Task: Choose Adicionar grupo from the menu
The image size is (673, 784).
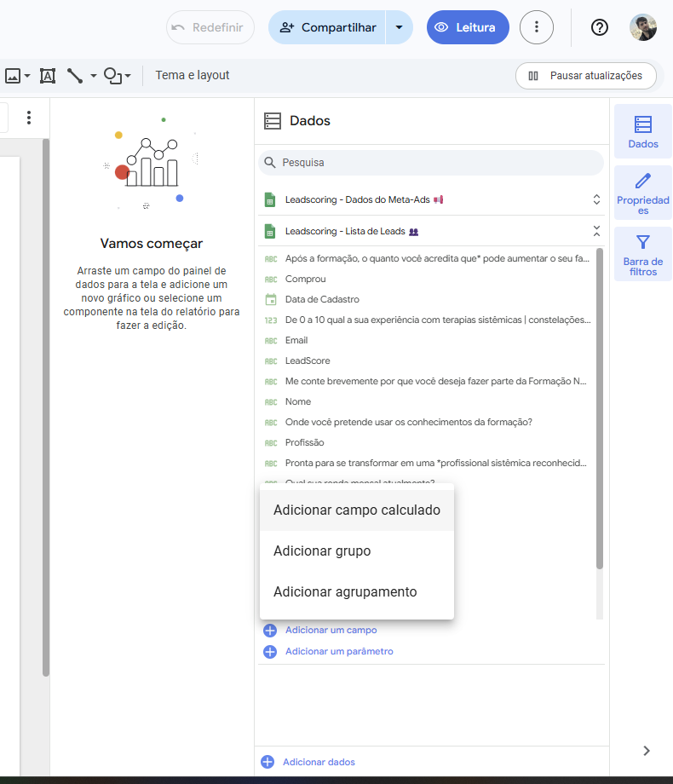Action: (x=322, y=551)
